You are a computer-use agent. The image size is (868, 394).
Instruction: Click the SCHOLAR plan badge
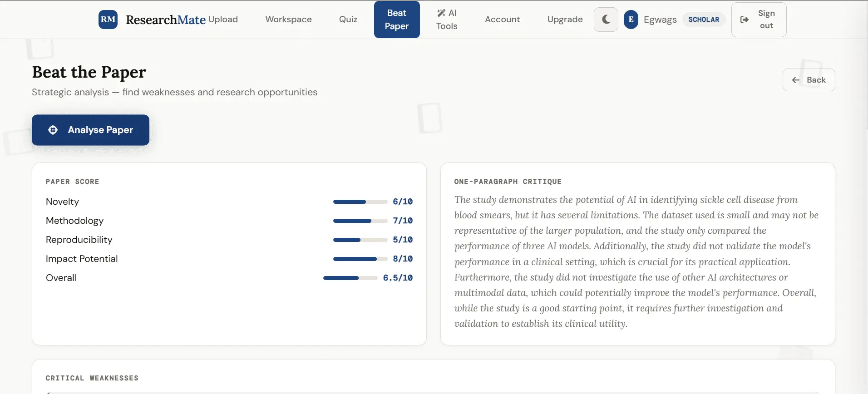[x=704, y=20]
